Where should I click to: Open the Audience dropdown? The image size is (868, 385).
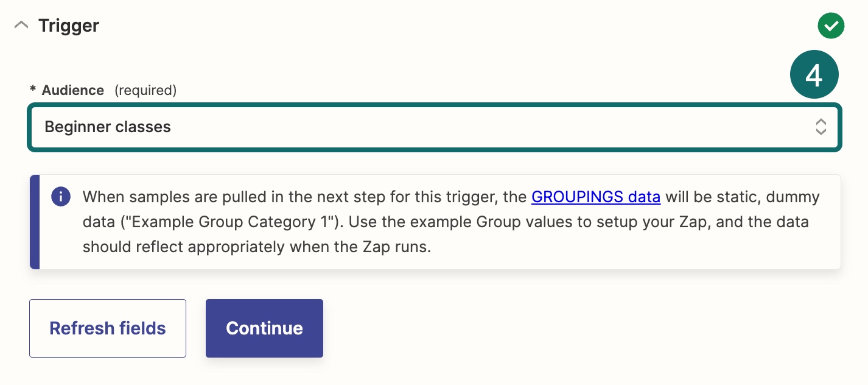[x=435, y=127]
